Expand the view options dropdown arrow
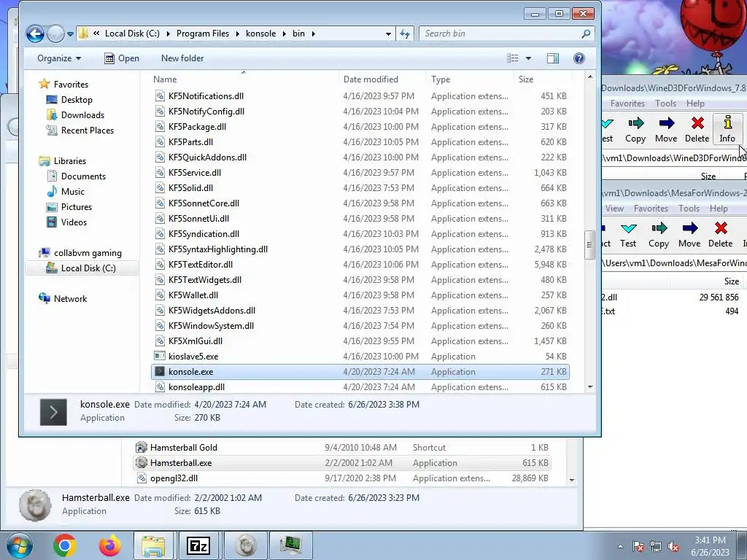This screenshot has width=747, height=560. tap(528, 58)
